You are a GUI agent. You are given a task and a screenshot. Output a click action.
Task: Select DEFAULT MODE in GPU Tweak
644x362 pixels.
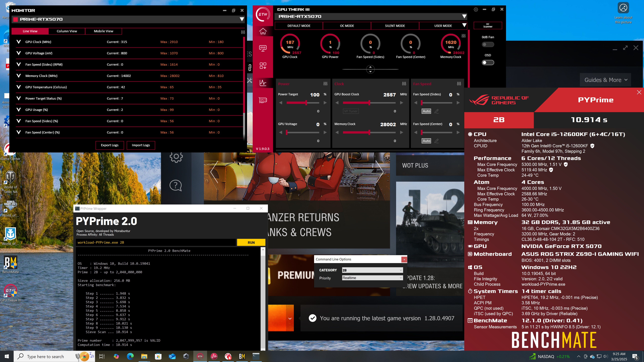(299, 26)
